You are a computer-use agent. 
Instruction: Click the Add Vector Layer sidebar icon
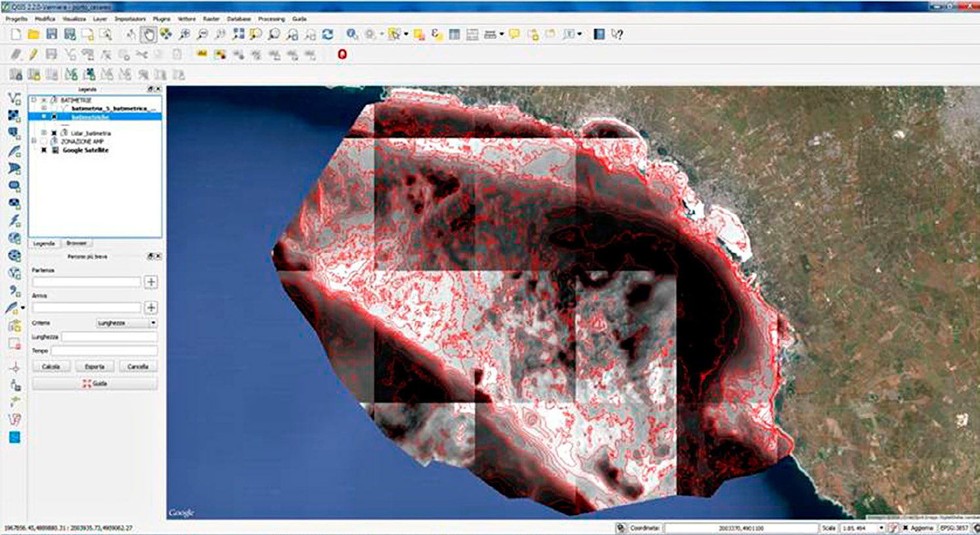coord(14,98)
